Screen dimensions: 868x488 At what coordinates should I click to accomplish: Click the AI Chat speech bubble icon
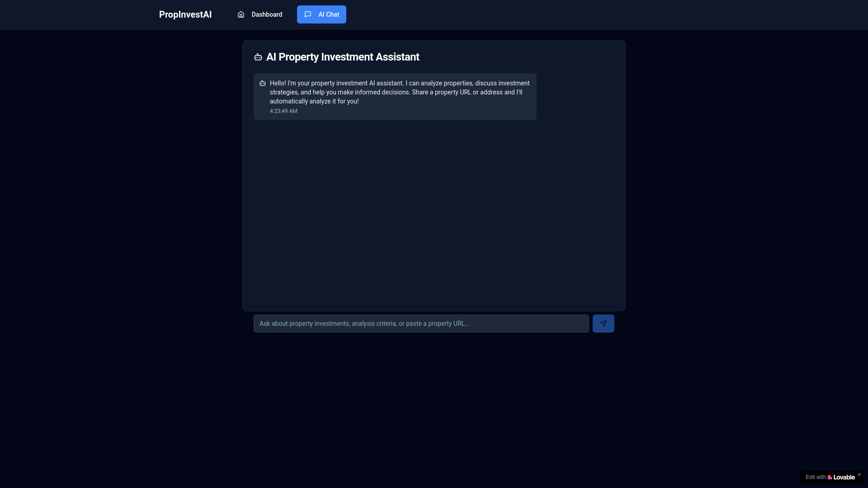(x=308, y=14)
